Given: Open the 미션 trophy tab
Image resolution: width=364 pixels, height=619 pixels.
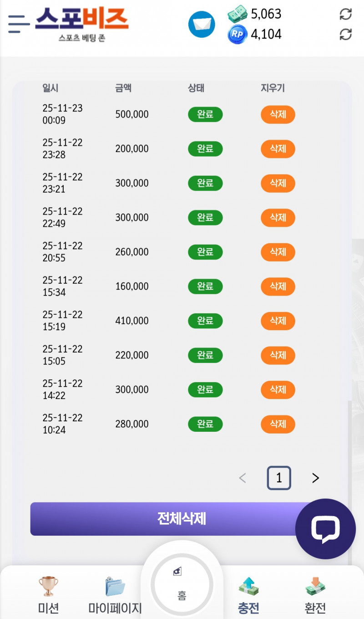Looking at the screenshot, I should [x=48, y=593].
